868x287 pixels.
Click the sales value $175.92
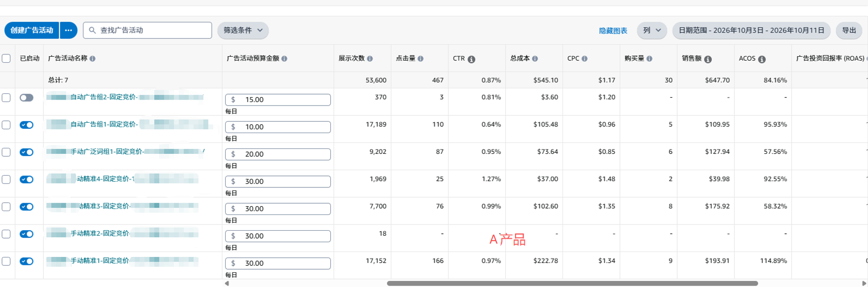pos(717,207)
